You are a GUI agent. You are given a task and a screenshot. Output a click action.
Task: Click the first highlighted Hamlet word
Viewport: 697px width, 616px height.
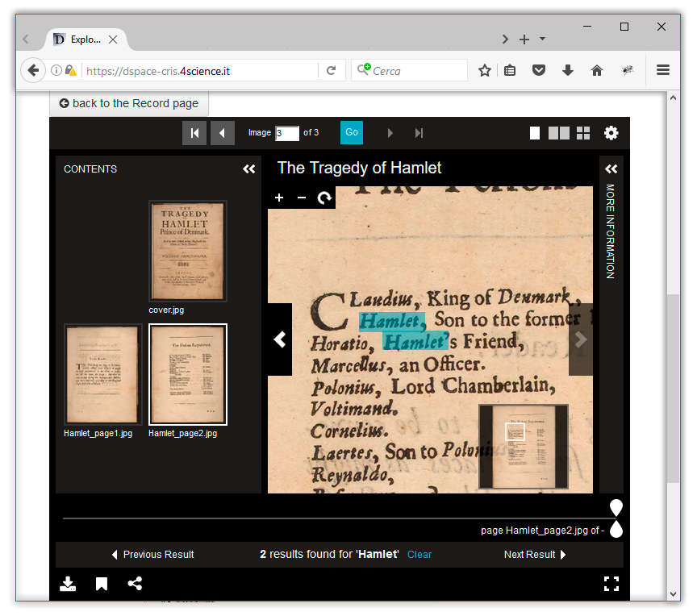(392, 322)
